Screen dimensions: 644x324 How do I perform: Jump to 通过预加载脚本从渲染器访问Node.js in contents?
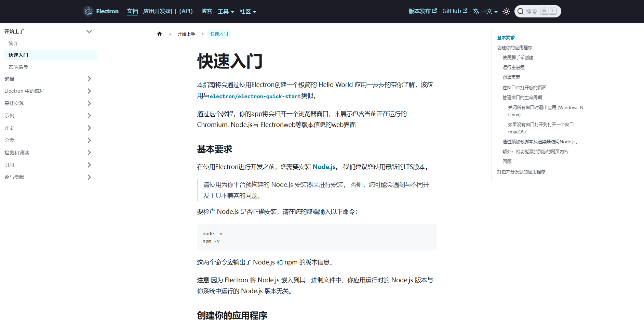tap(540, 142)
